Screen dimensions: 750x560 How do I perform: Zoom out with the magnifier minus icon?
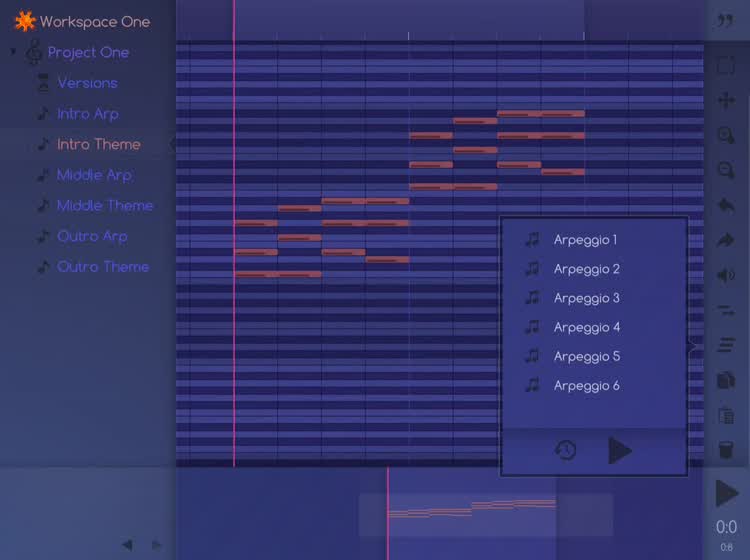tap(726, 170)
